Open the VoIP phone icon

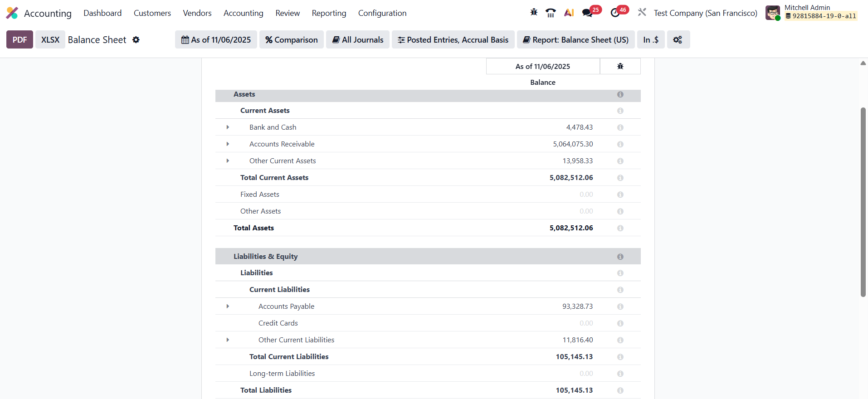[551, 13]
